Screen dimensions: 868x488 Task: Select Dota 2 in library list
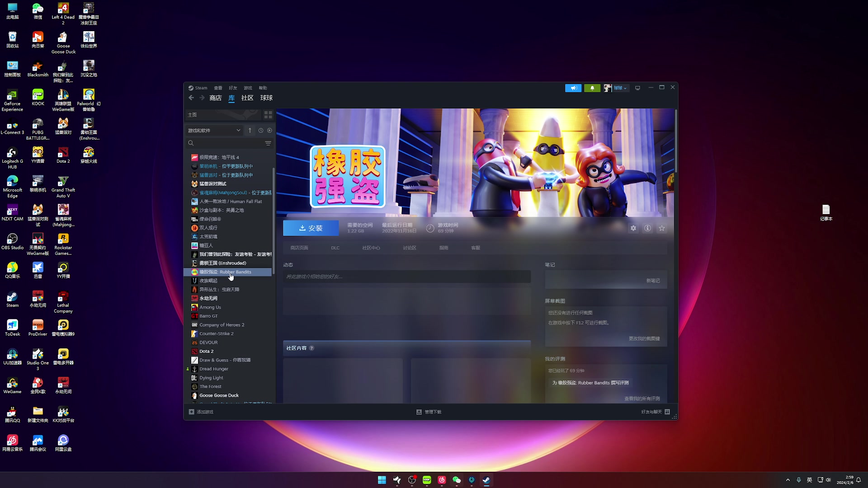pyautogui.click(x=228, y=352)
